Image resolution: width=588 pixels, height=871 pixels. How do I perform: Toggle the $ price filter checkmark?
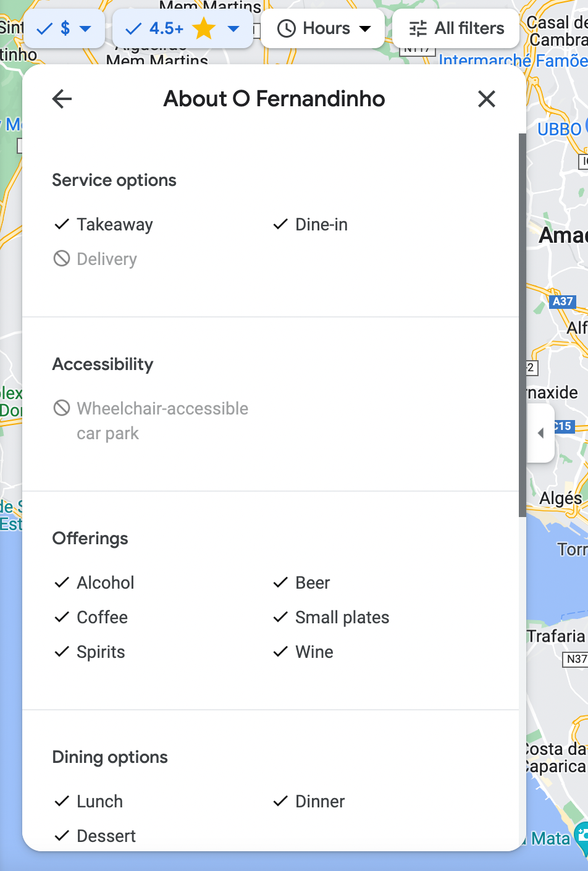(45, 28)
